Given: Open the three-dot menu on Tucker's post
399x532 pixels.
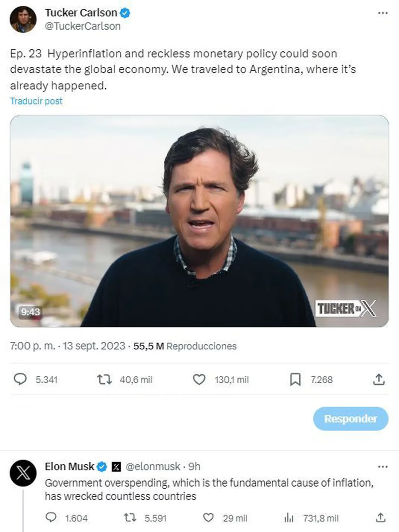Looking at the screenshot, I should click(383, 13).
